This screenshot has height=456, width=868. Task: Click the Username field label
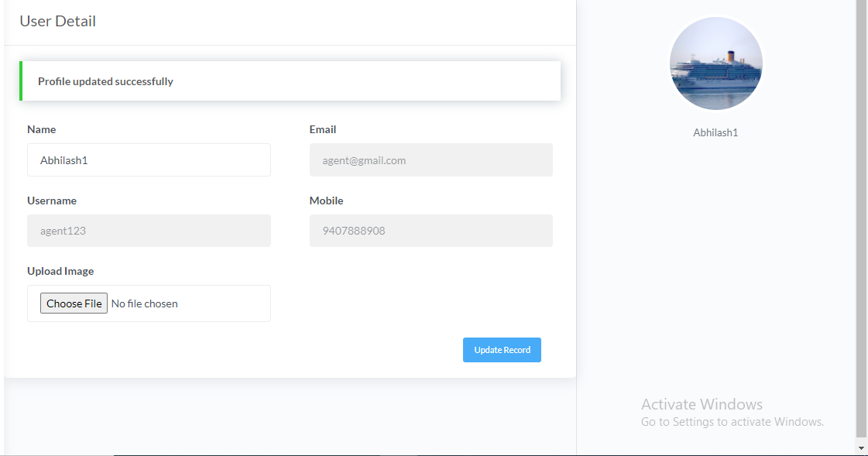pos(52,201)
